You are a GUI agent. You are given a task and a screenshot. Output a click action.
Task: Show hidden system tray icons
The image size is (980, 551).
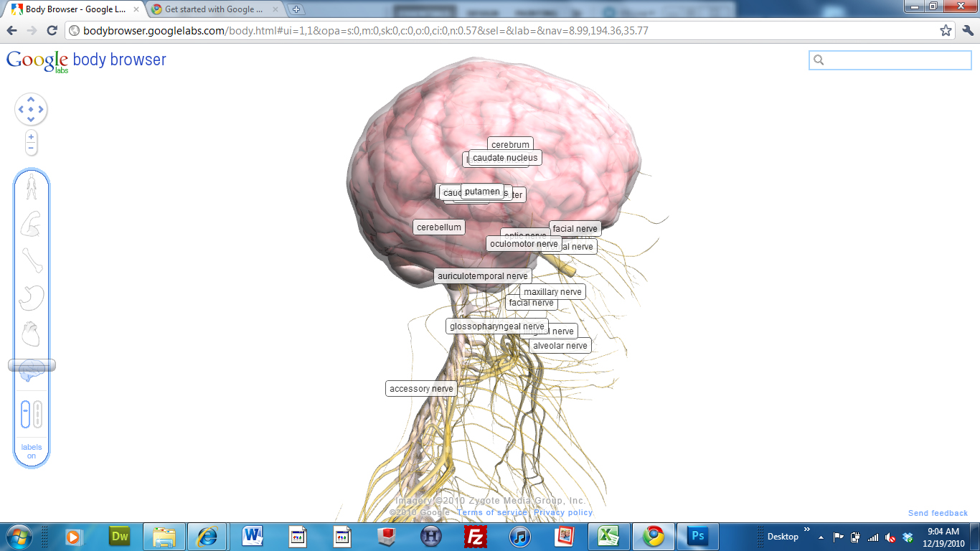[821, 537]
